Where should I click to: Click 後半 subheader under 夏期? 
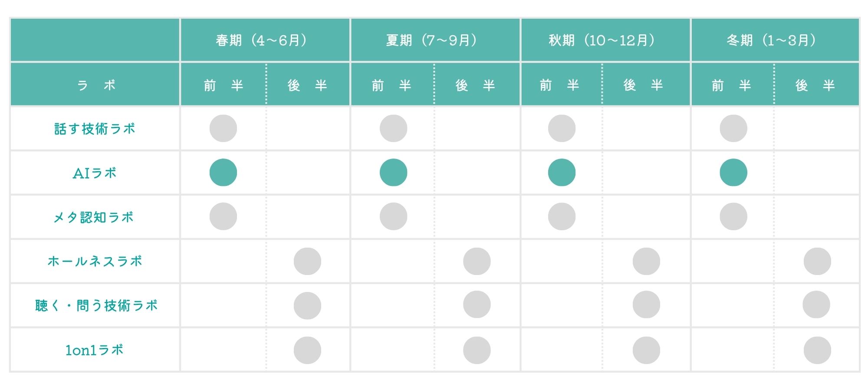click(477, 85)
